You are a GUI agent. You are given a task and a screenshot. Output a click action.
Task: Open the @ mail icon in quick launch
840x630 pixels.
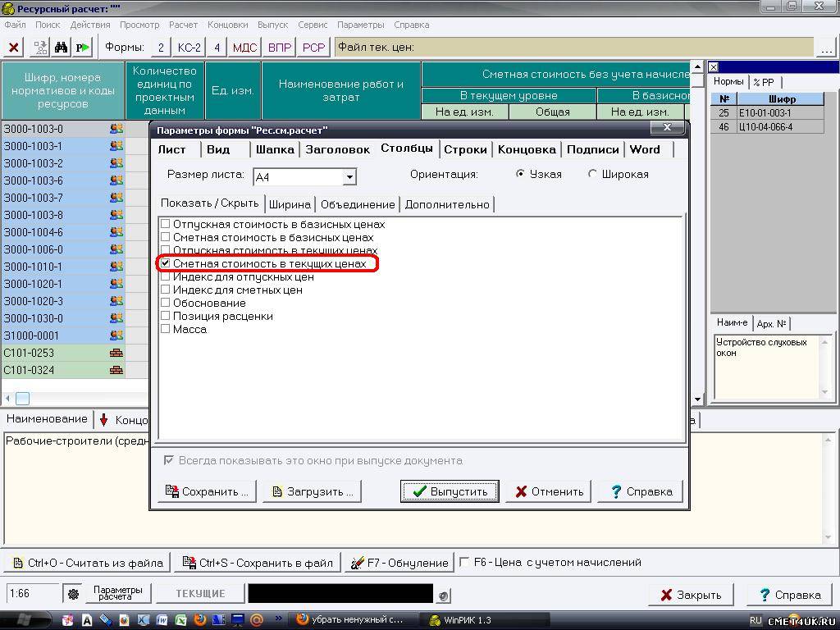click(x=257, y=620)
